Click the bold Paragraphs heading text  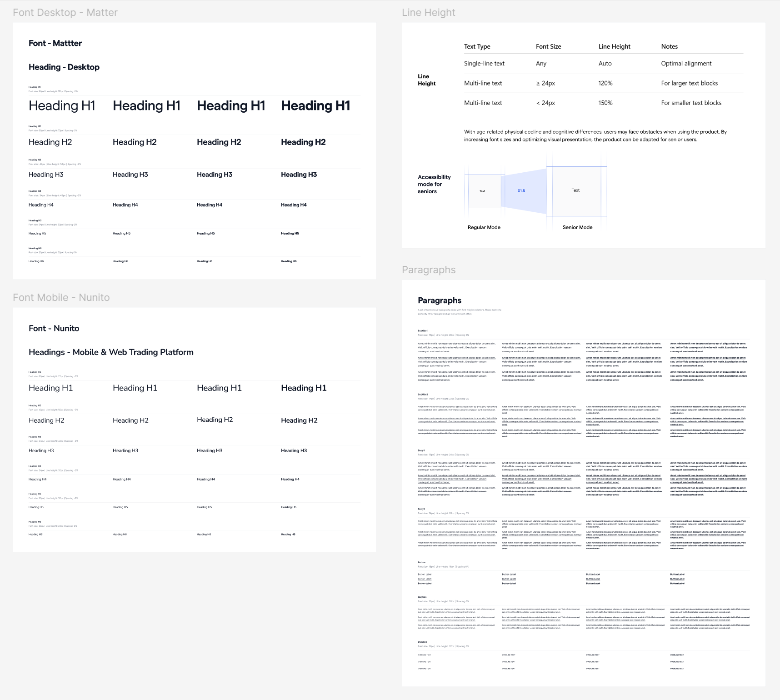click(x=440, y=301)
